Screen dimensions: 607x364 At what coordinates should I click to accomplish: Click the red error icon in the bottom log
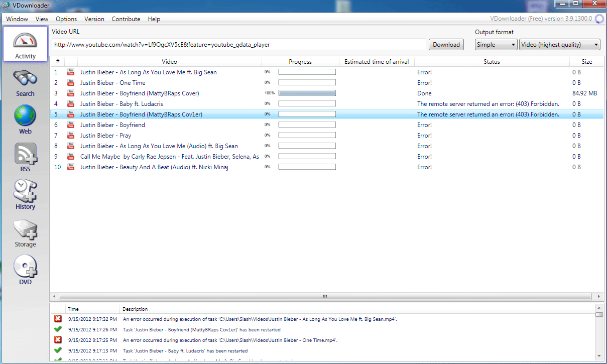click(x=57, y=318)
